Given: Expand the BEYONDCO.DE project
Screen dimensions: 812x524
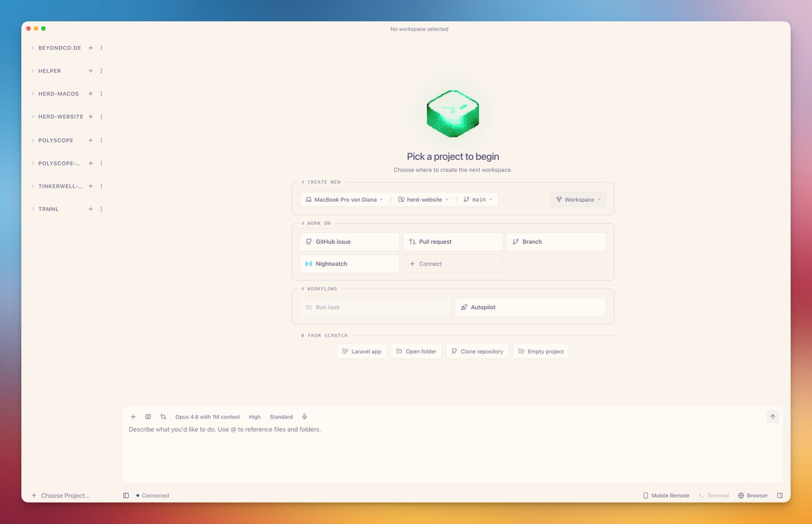Looking at the screenshot, I should (32, 48).
